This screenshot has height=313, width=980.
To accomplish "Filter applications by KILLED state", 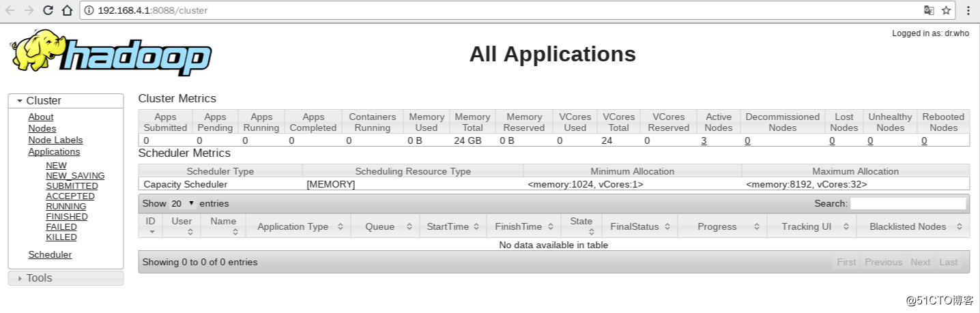I will coord(61,237).
